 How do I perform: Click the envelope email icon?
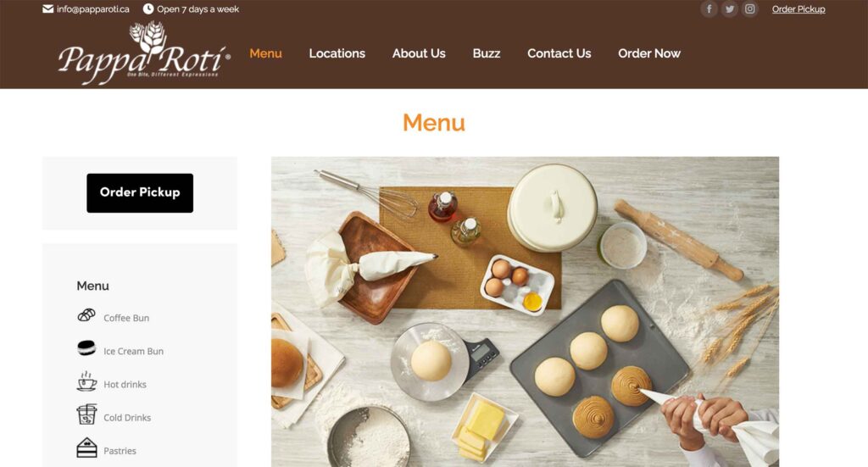click(x=48, y=8)
